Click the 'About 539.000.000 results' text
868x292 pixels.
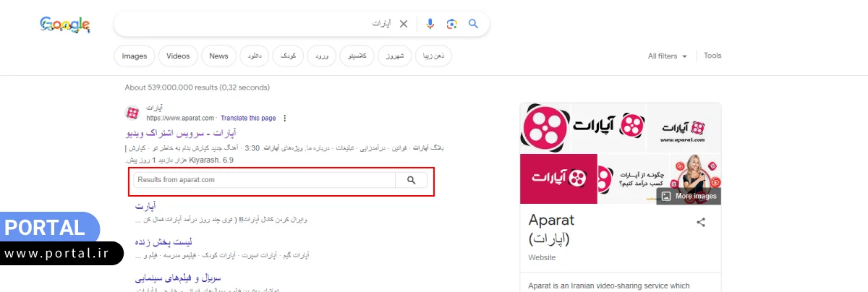click(197, 87)
